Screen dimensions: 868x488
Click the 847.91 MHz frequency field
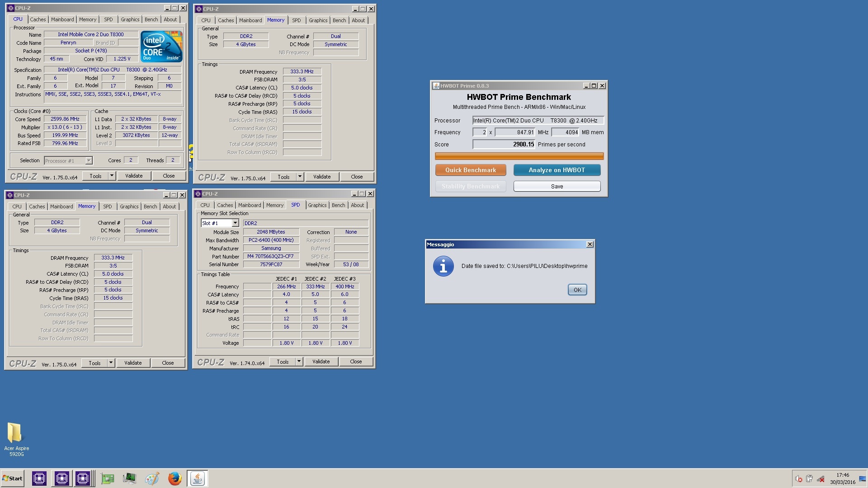(x=515, y=132)
